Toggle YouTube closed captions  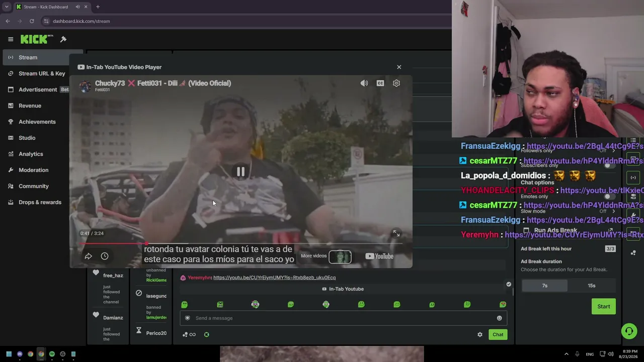tap(380, 83)
